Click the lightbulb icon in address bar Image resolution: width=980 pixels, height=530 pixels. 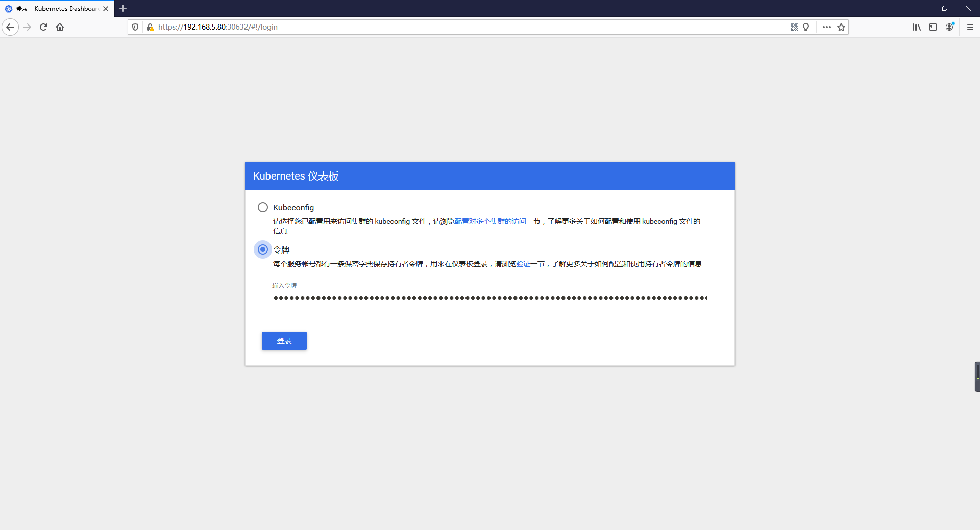tap(806, 27)
